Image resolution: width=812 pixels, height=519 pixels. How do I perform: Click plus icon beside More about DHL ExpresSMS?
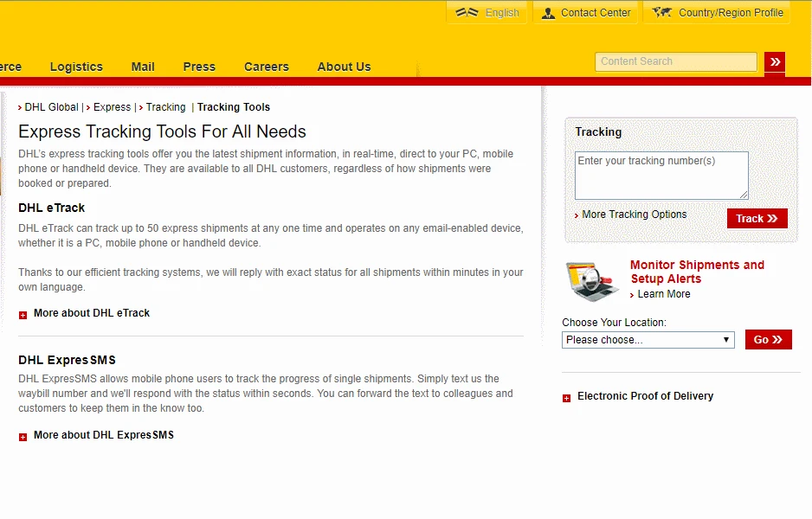point(23,437)
